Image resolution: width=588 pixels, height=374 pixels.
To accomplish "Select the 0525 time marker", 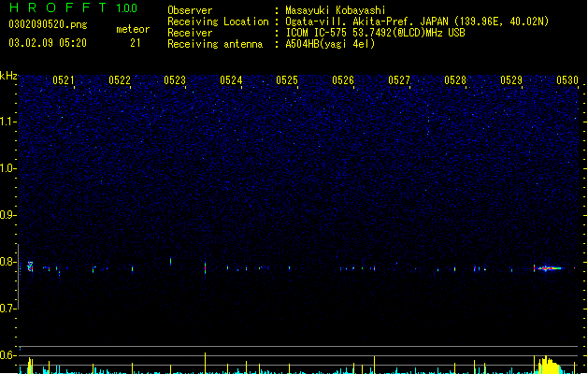I will tap(287, 80).
